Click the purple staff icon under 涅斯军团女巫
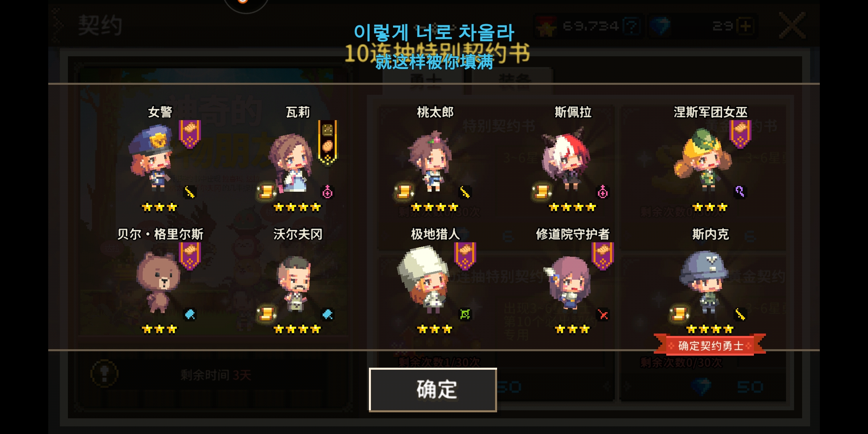Screen dimensions: 868x434 [x=740, y=192]
